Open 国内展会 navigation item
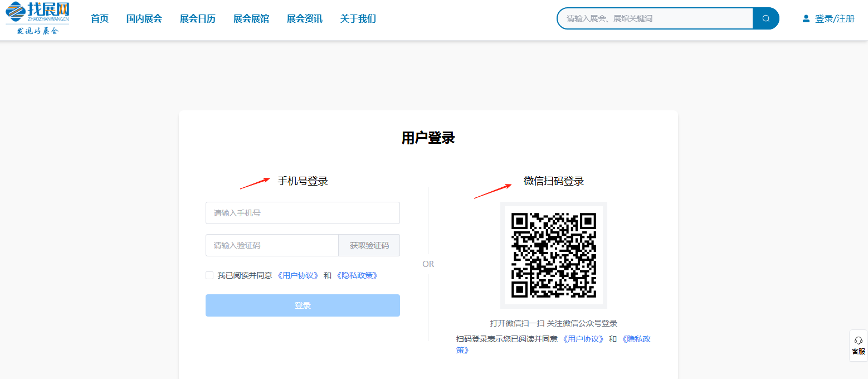 click(144, 18)
